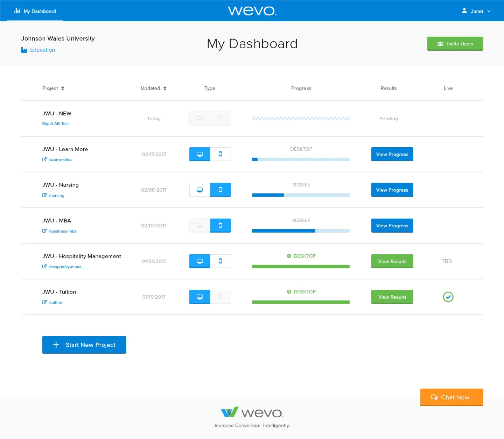Click the user profile icon beside Janet
Screen dimensions: 504x439
(x=464, y=11)
